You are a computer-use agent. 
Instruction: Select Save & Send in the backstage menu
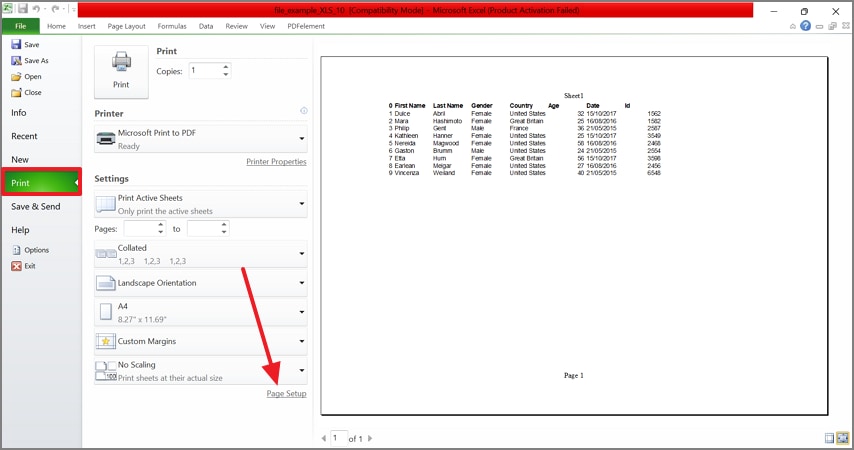pos(36,206)
